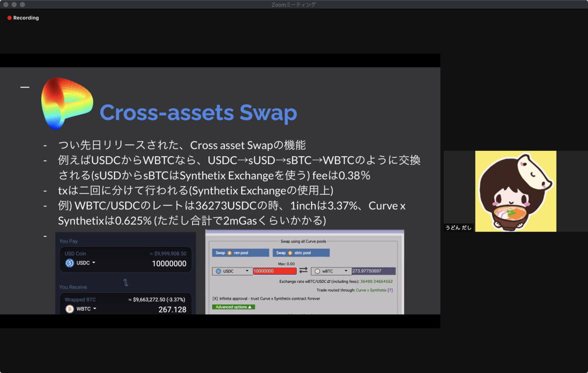Viewport: 588px width, 373px height.
Task: Open the USDC token dropdown under You Pay
Action: (x=81, y=263)
